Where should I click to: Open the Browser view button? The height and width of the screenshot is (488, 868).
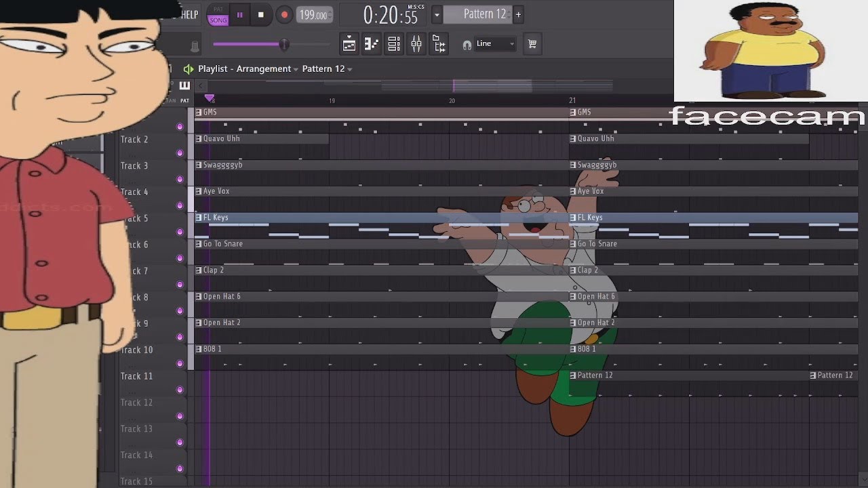click(439, 44)
